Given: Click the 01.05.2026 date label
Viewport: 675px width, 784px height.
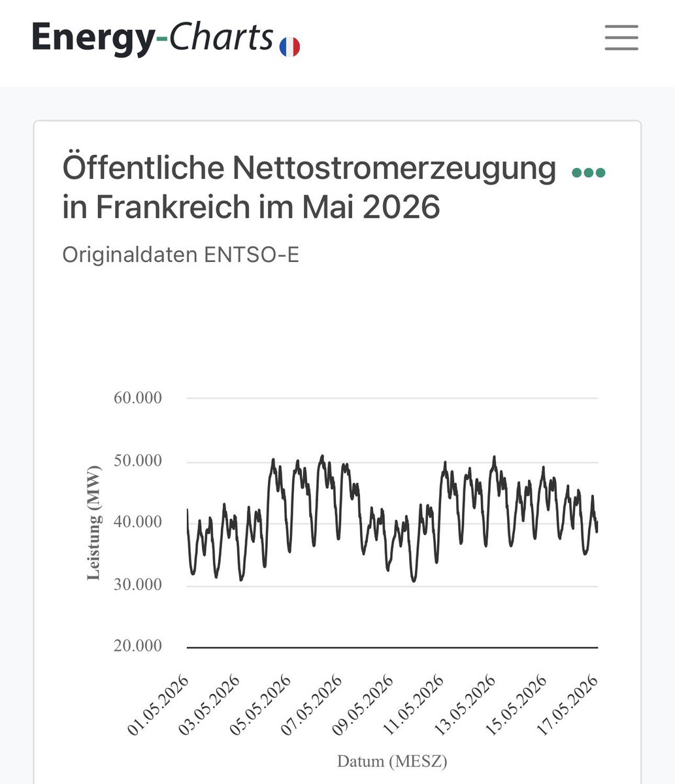Looking at the screenshot, I should point(158,706).
